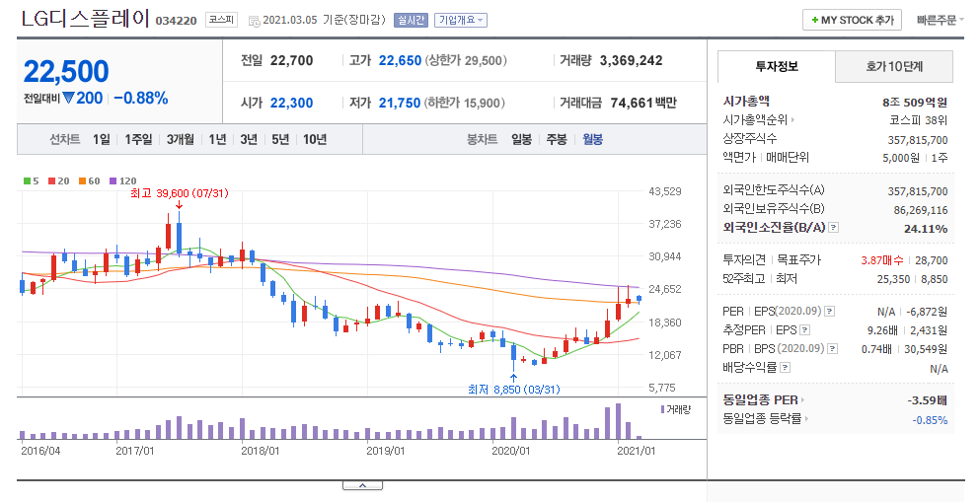Click the 코스피 38위 ranking value
Screen dimensions: 980x502
click(x=918, y=120)
